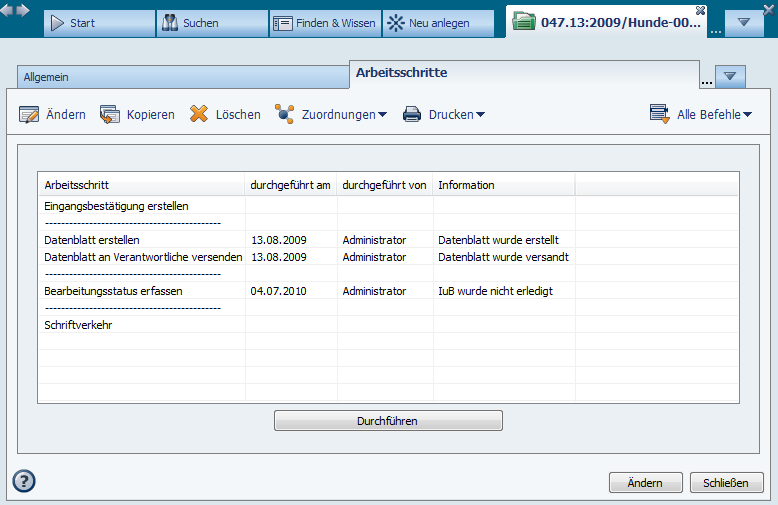Click the Alle Befehle list icon

pyautogui.click(x=659, y=115)
